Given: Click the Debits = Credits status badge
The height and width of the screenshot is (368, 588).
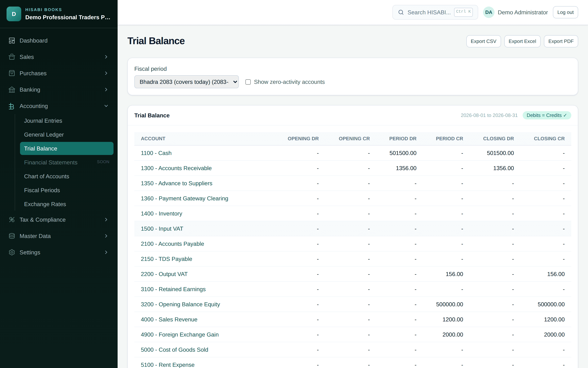Looking at the screenshot, I should pyautogui.click(x=547, y=115).
